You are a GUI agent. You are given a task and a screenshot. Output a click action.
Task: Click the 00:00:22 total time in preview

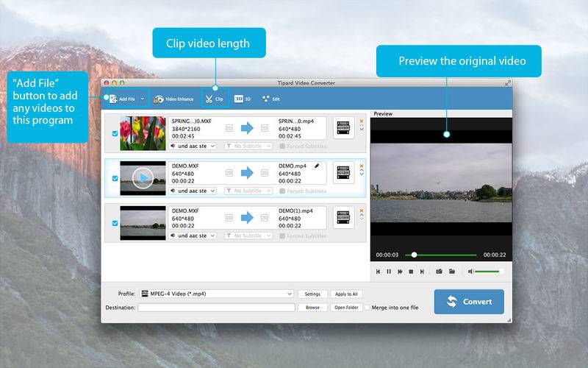(495, 255)
